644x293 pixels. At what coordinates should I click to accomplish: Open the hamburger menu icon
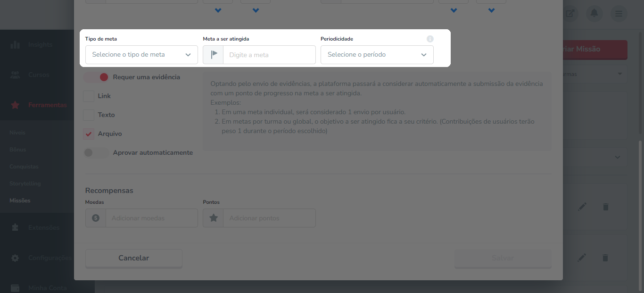tap(619, 13)
